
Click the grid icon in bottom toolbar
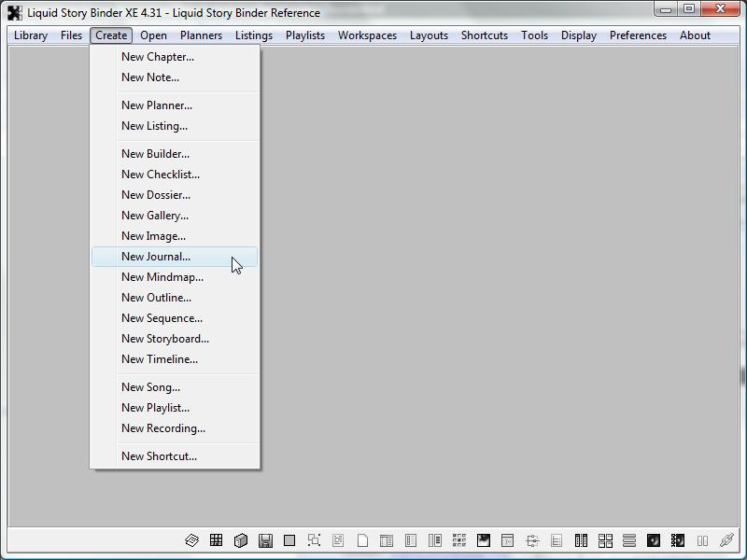click(217, 540)
